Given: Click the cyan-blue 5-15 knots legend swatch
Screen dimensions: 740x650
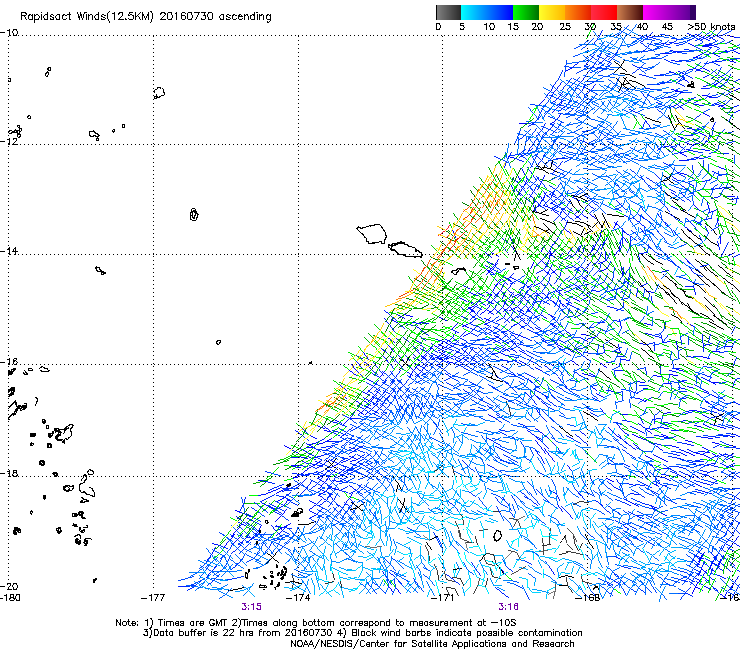Looking at the screenshot, I should [487, 12].
